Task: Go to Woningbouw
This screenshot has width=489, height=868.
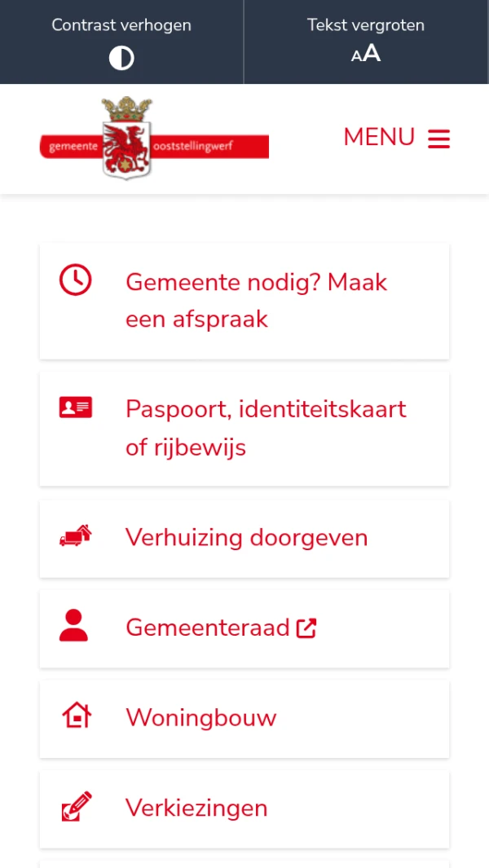Action: pos(200,718)
